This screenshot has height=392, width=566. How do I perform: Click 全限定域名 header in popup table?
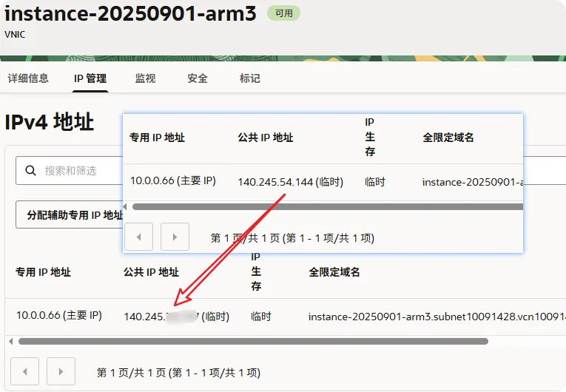coord(448,137)
